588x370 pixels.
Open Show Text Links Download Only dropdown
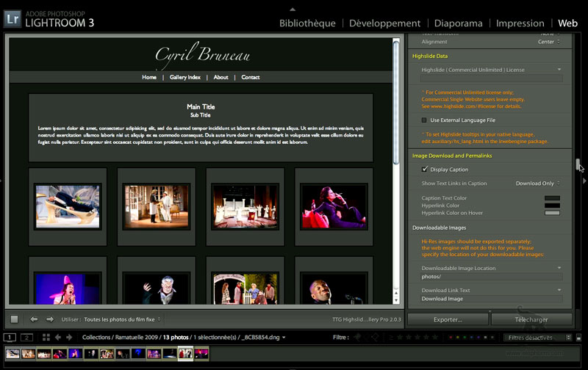[x=537, y=183]
